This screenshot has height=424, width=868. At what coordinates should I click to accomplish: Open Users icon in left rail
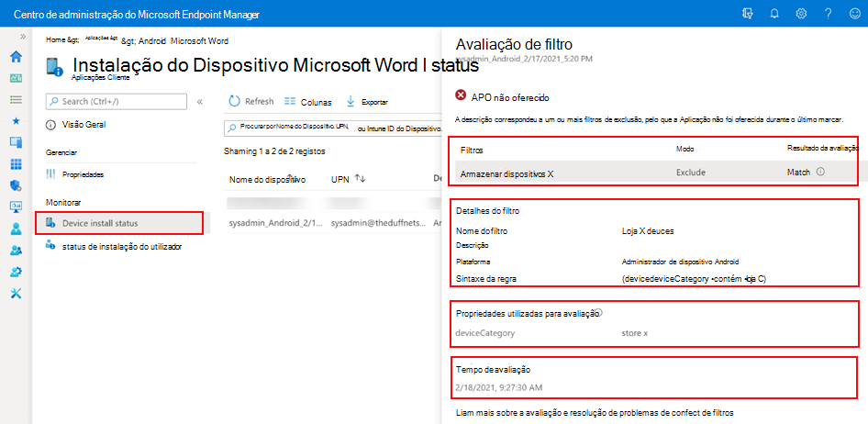tap(16, 229)
